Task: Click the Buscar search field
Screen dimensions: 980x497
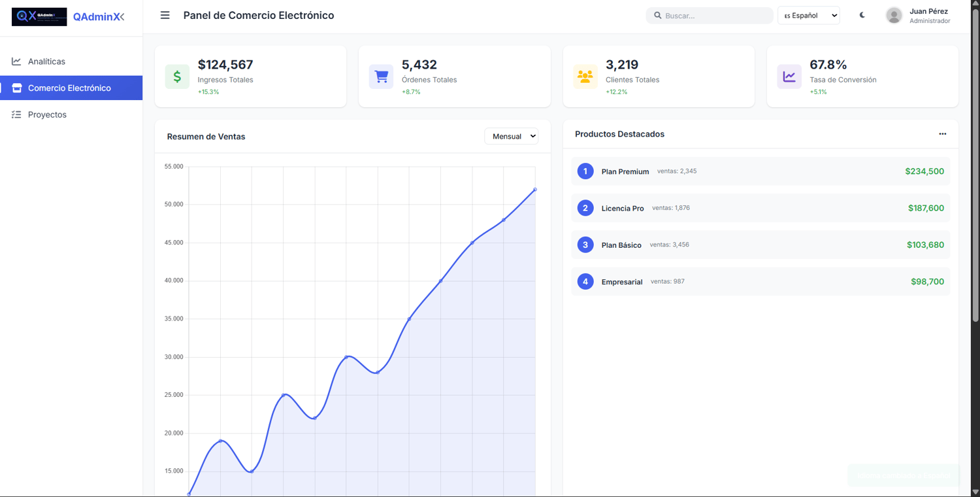Action: [x=710, y=16]
